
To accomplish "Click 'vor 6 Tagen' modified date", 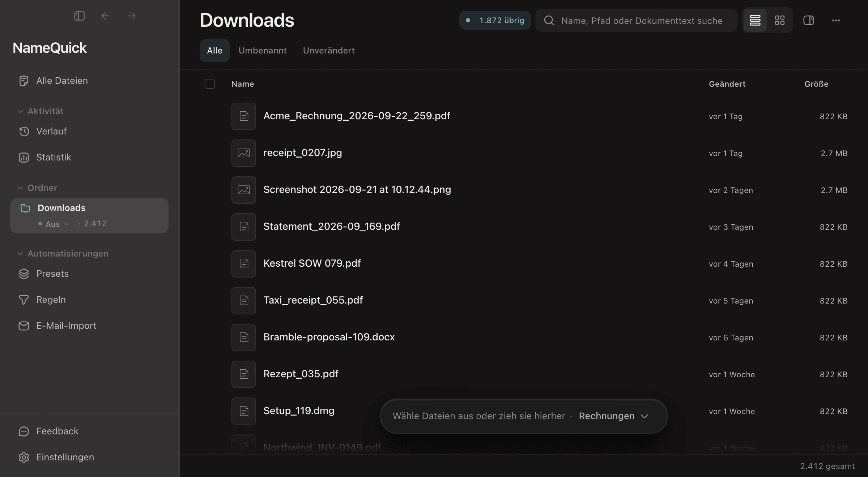I will click(x=731, y=338).
